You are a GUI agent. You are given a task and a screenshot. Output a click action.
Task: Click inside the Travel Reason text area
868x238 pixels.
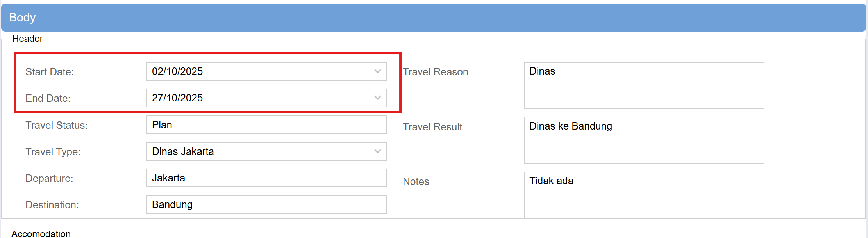point(644,85)
